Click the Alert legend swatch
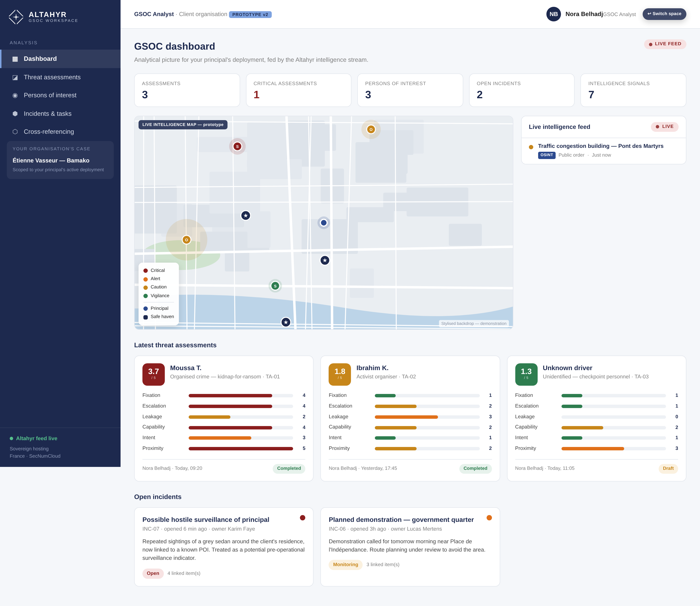 (x=146, y=279)
